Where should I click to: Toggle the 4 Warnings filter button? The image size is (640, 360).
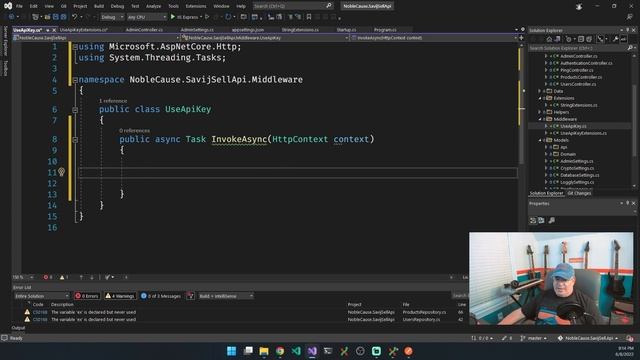pos(120,296)
